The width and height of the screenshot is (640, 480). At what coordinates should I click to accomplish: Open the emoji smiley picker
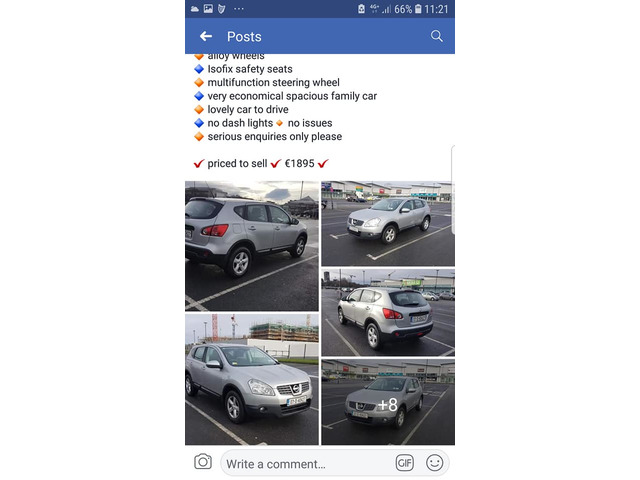point(434,463)
